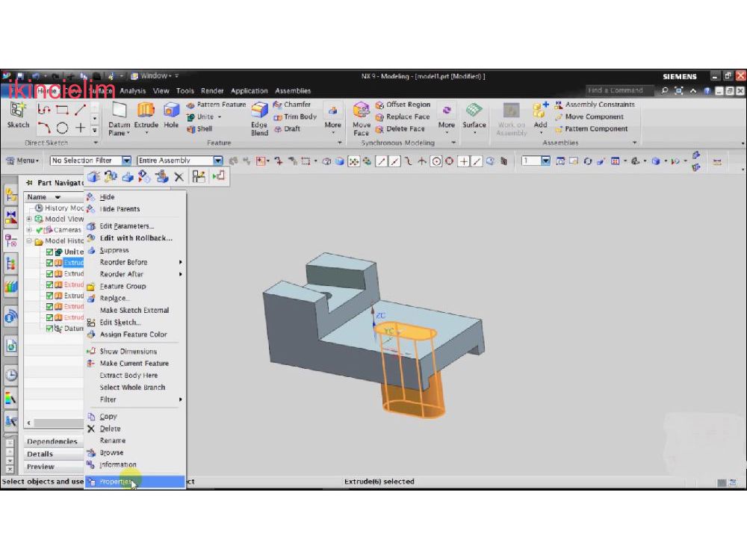
Task: Open the Window dropdown in the title bar
Action: point(155,75)
